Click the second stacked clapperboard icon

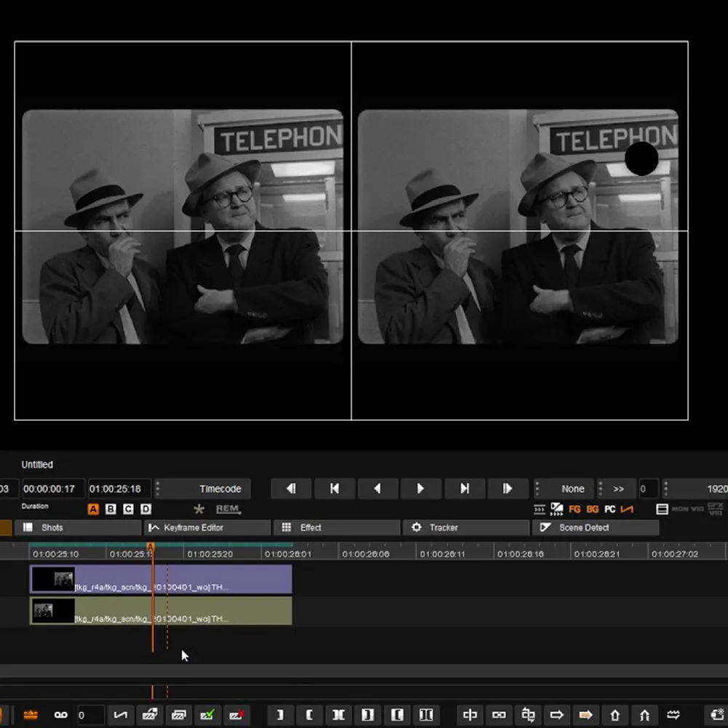[178, 715]
